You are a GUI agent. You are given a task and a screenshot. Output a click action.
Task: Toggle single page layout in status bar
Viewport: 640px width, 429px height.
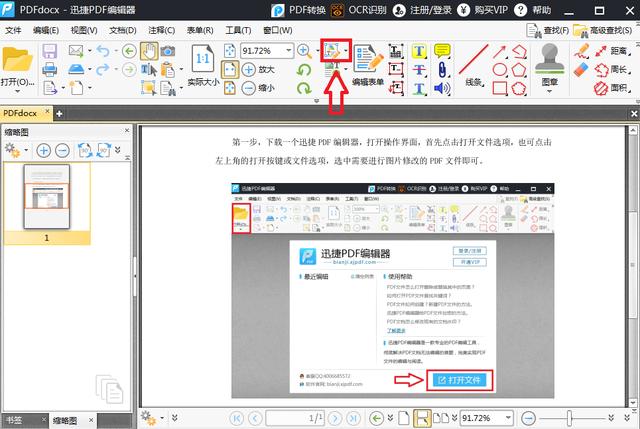[x=404, y=418]
